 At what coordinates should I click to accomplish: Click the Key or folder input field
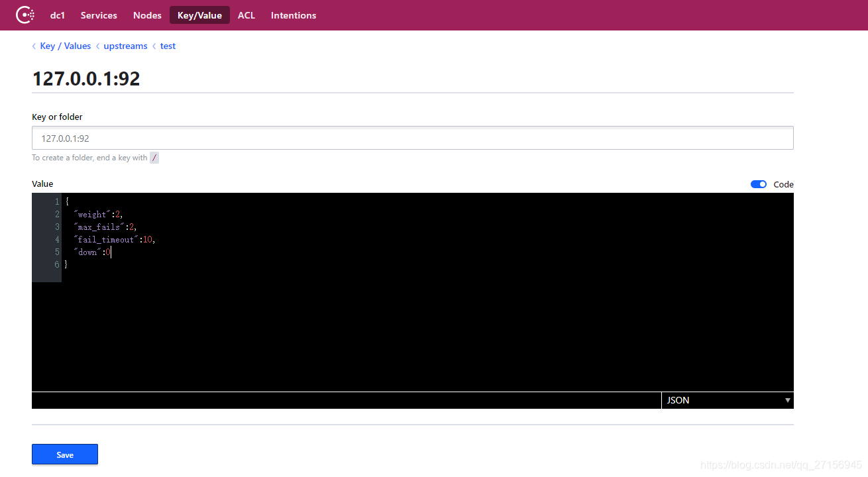coord(412,138)
